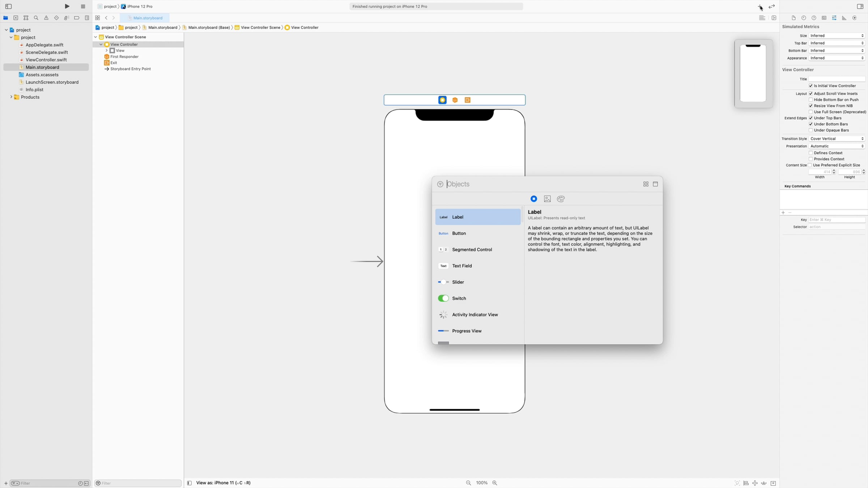Screen dimensions: 868x488
Task: Uncheck Is Initial View Controller
Action: tap(810, 86)
